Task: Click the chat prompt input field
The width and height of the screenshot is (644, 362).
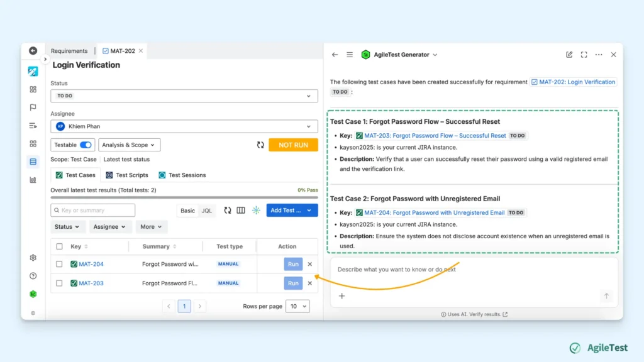Action: pyautogui.click(x=474, y=270)
